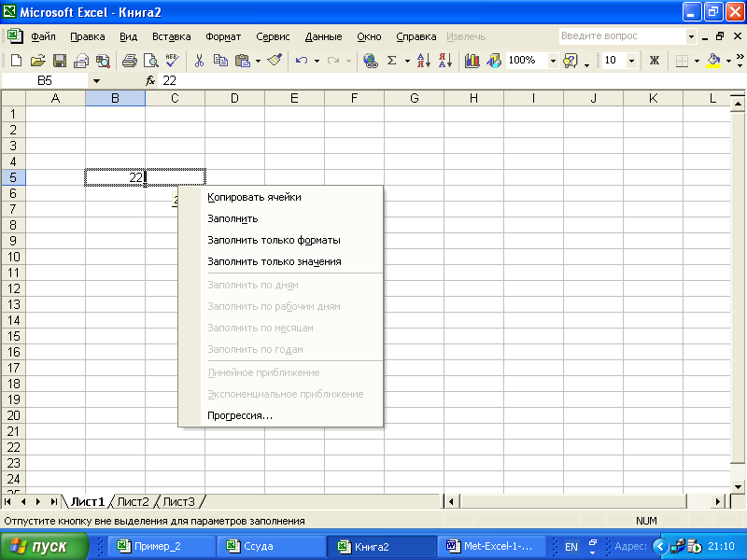Viewport: 747px width, 560px height.
Task: Choose 'Копировать ячейки' in the context menu
Action: coord(281,197)
